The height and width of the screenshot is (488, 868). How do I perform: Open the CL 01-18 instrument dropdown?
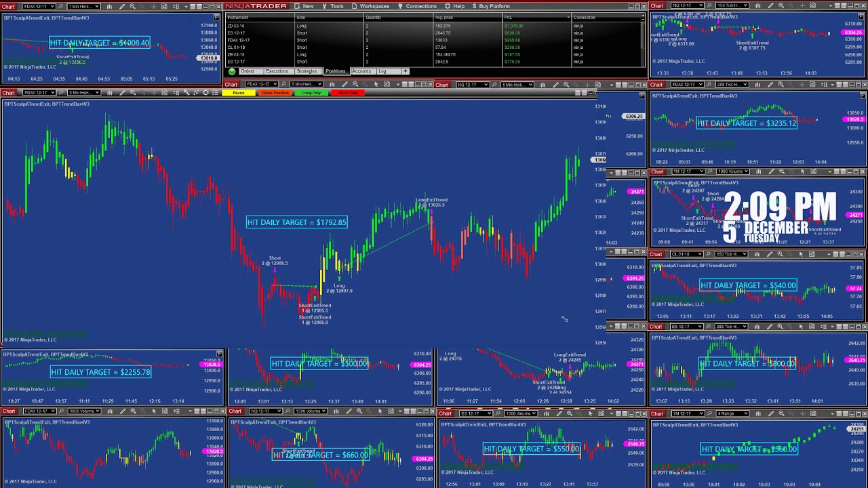pyautogui.click(x=686, y=254)
